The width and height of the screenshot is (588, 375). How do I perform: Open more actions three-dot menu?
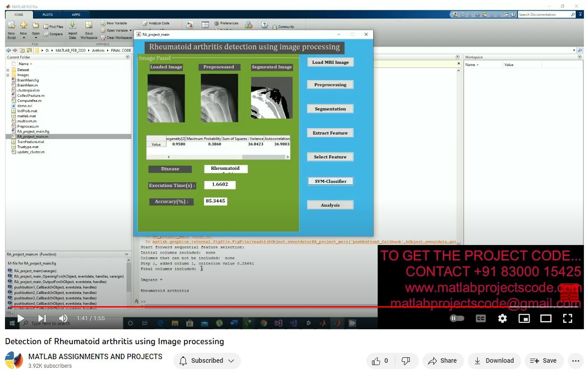pos(575,361)
